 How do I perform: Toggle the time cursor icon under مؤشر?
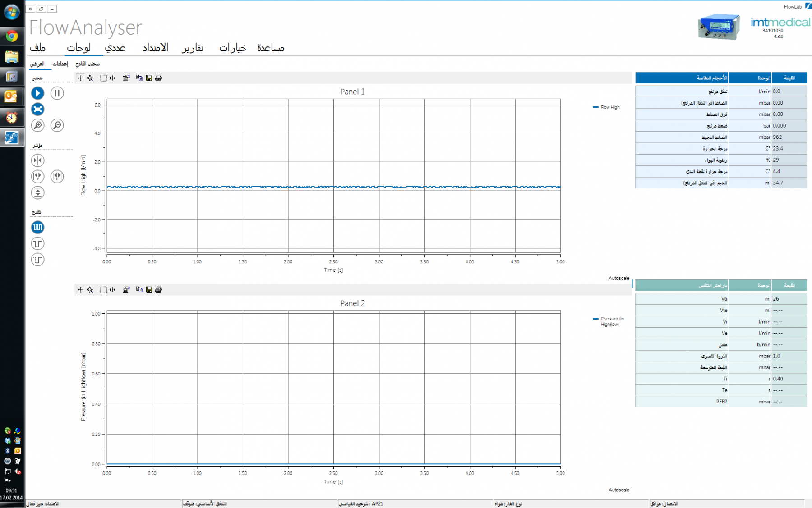tap(37, 176)
